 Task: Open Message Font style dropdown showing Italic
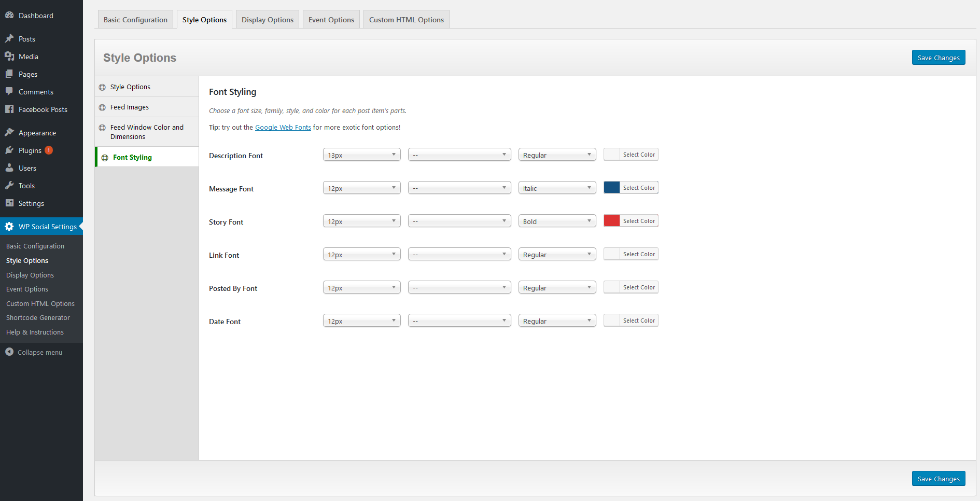point(557,188)
